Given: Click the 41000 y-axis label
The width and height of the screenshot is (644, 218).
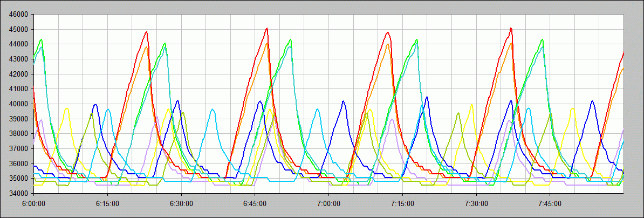Looking at the screenshot, I should pos(18,88).
